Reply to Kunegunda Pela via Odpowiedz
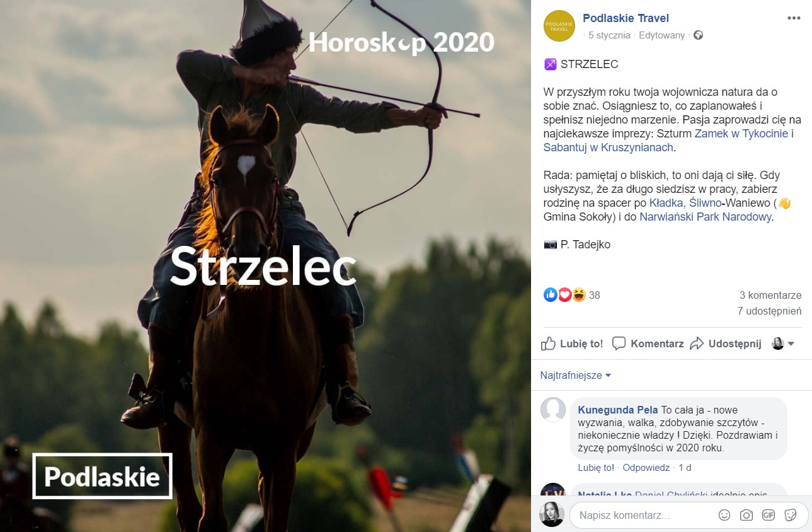812x532 pixels. (x=646, y=468)
